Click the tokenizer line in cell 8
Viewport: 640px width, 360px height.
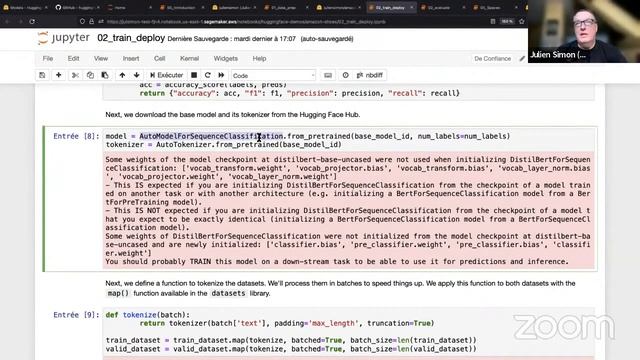(223, 144)
